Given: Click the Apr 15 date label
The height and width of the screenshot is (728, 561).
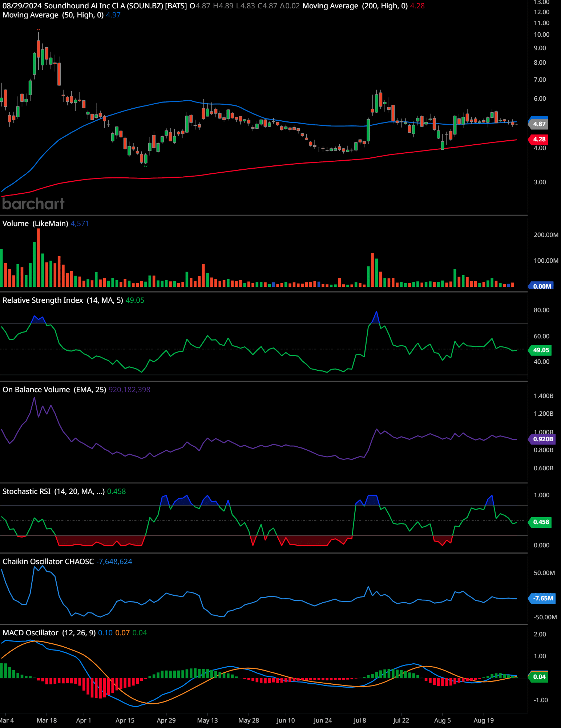Looking at the screenshot, I should (x=125, y=720).
